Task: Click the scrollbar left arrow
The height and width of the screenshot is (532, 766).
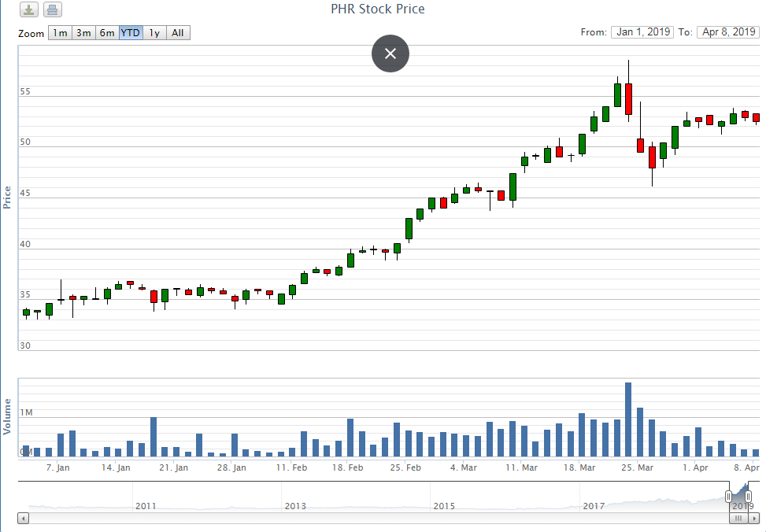Action: tap(24, 519)
